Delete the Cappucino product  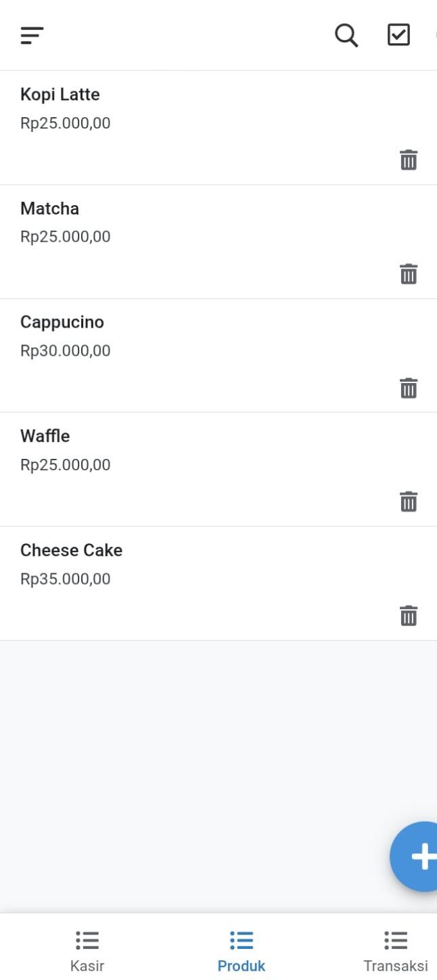click(409, 388)
